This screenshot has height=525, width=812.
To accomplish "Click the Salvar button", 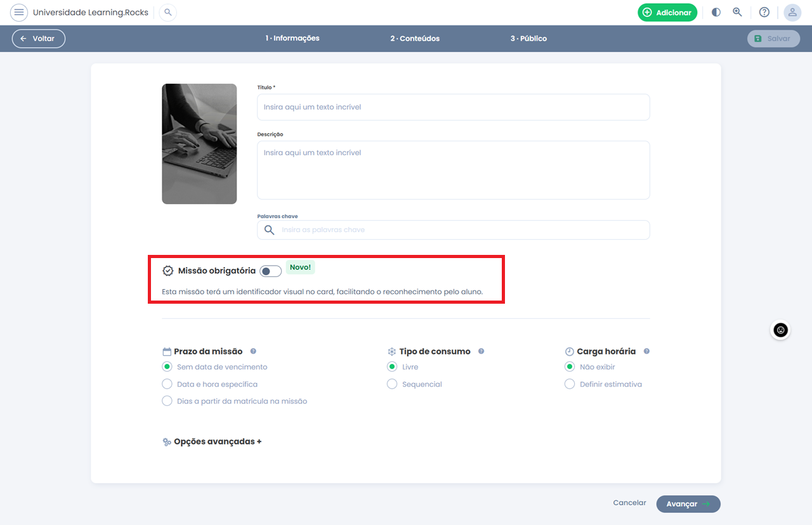I will pyautogui.click(x=773, y=39).
